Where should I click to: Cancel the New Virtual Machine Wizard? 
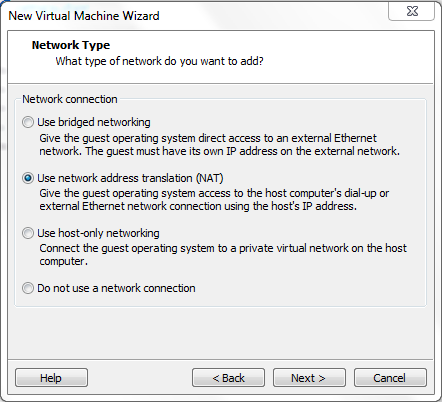click(x=390, y=378)
